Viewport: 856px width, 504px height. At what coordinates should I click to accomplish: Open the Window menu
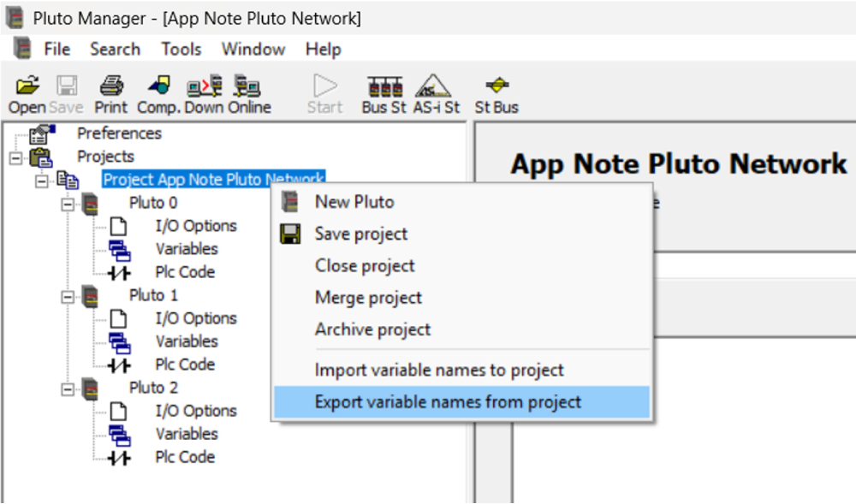(x=253, y=49)
